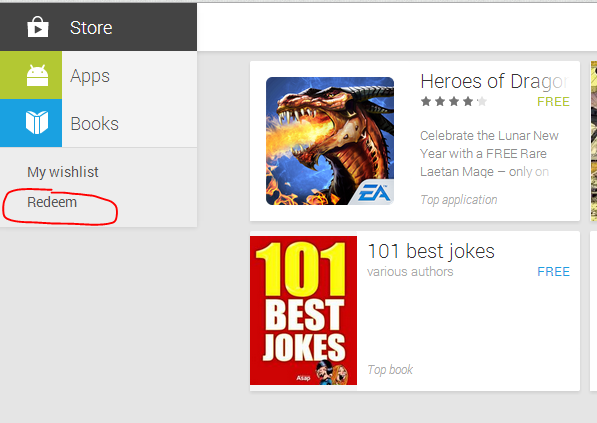Click the green FREE price on the dragon app

pos(553,102)
